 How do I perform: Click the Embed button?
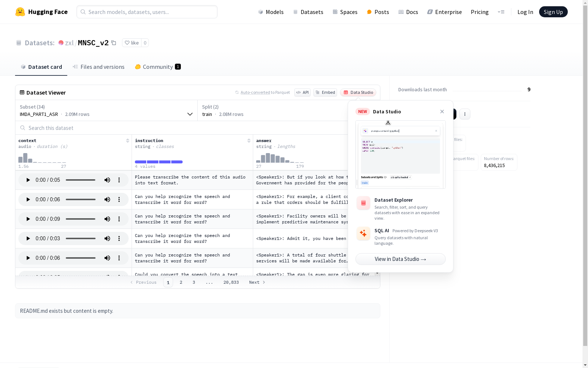pos(325,92)
